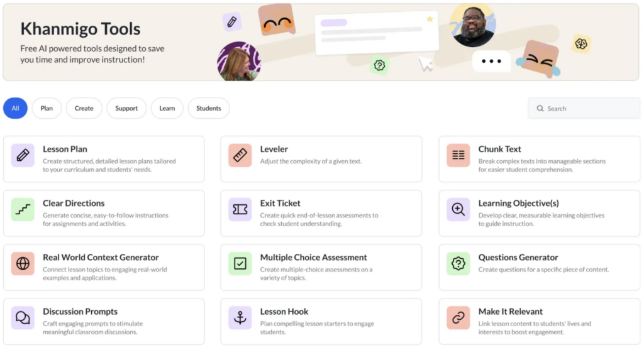Screen dimensions: 644x350
Task: Click the Multiple Choice Assessment checkbox icon
Action: coord(240,264)
